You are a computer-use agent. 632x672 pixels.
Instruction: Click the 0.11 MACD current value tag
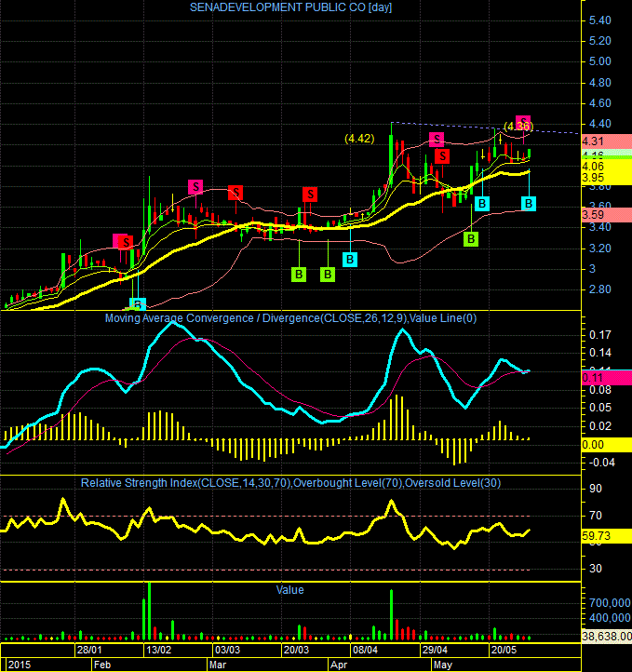(x=606, y=378)
